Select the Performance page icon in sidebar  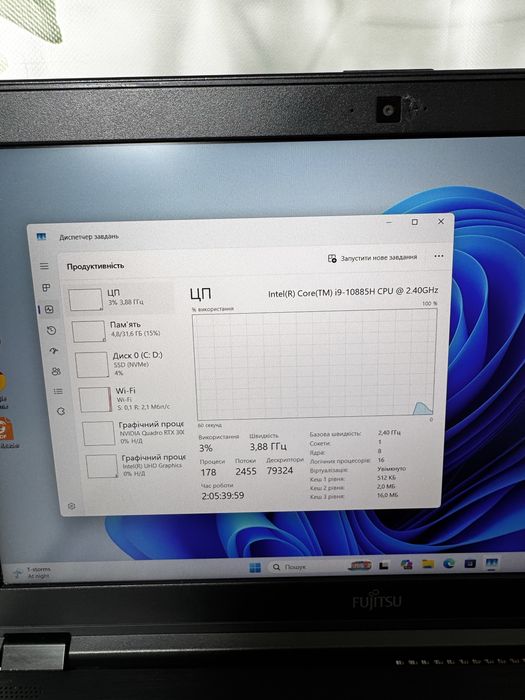49,309
